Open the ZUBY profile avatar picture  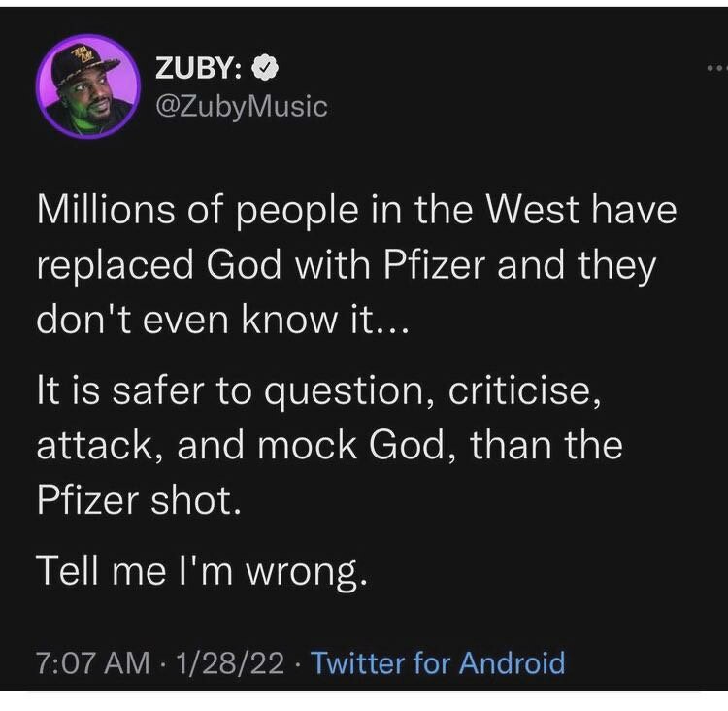87,88
